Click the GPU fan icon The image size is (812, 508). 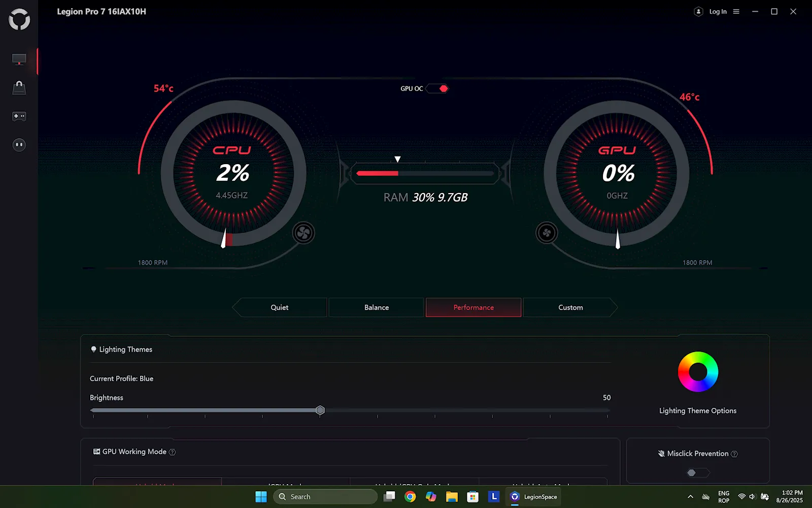[547, 233]
